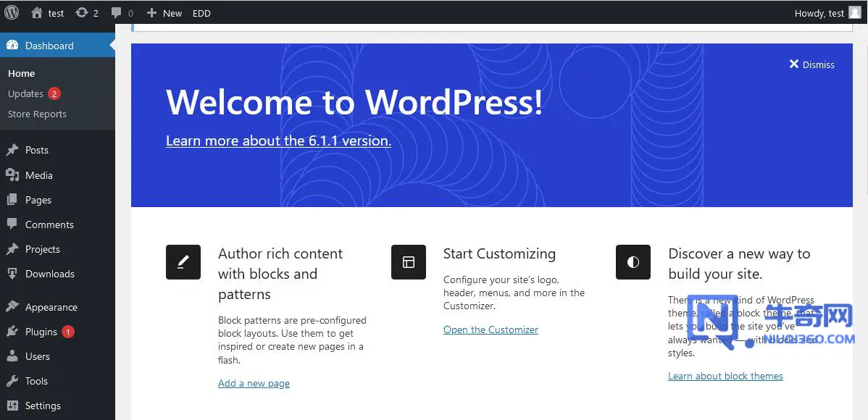Select the Appearance brush icon
This screenshot has width=868, height=420.
pos(12,307)
